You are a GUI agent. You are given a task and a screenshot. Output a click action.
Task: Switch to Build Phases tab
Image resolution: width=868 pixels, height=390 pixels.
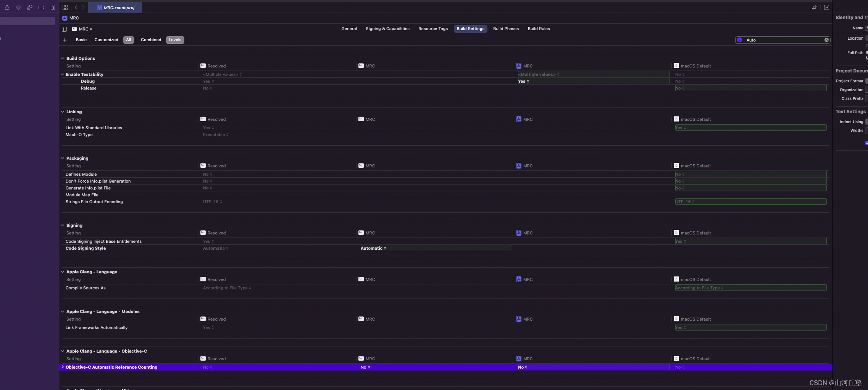(x=506, y=29)
